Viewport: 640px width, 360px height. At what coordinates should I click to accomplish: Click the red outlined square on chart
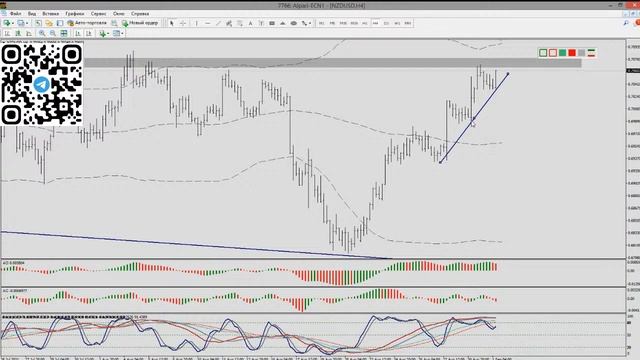pyautogui.click(x=553, y=53)
